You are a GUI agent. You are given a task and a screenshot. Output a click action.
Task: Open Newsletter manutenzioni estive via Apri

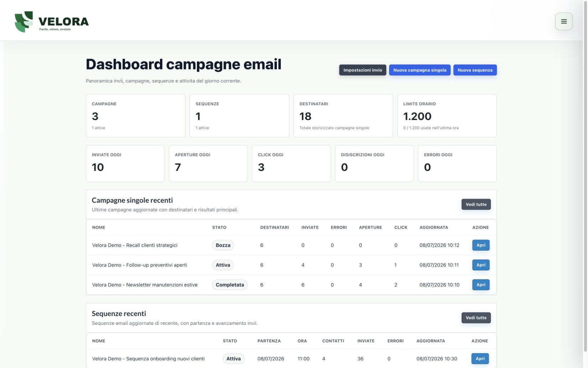[x=481, y=285]
